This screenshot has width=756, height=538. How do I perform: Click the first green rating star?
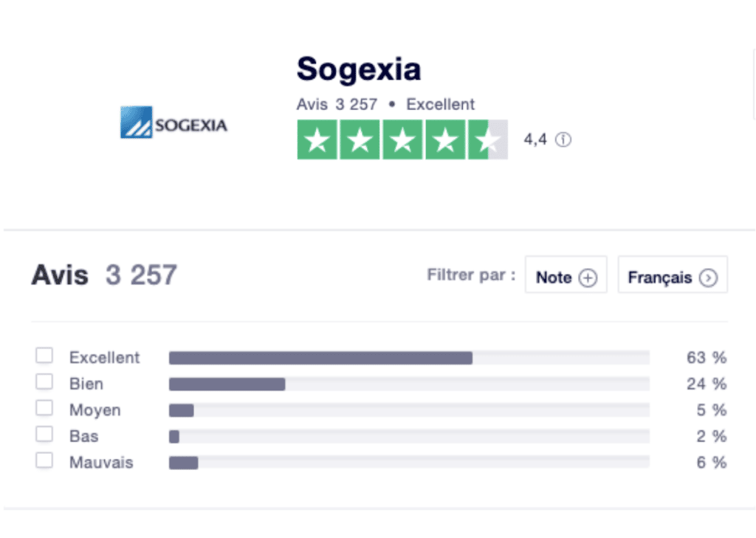pyautogui.click(x=317, y=139)
